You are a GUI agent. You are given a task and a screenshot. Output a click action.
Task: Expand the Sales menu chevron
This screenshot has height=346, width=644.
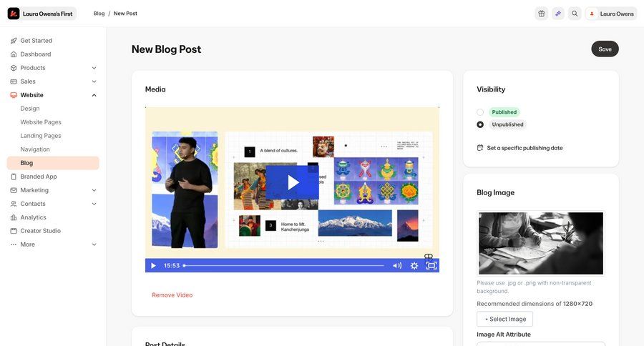[94, 81]
